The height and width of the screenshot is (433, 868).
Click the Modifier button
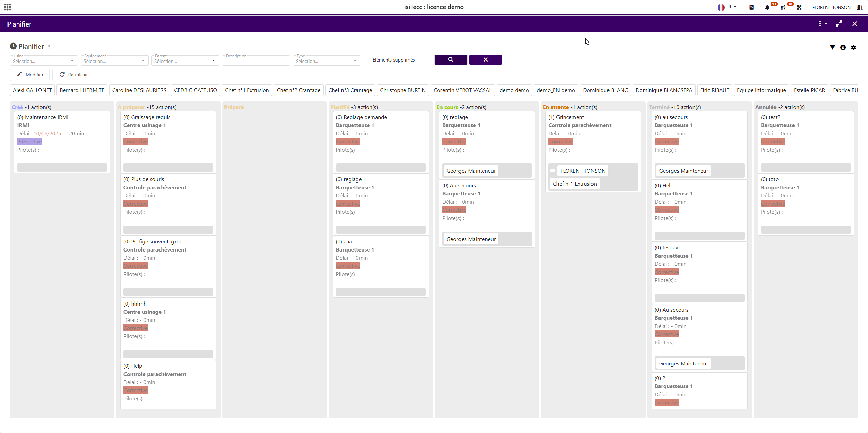pyautogui.click(x=30, y=75)
